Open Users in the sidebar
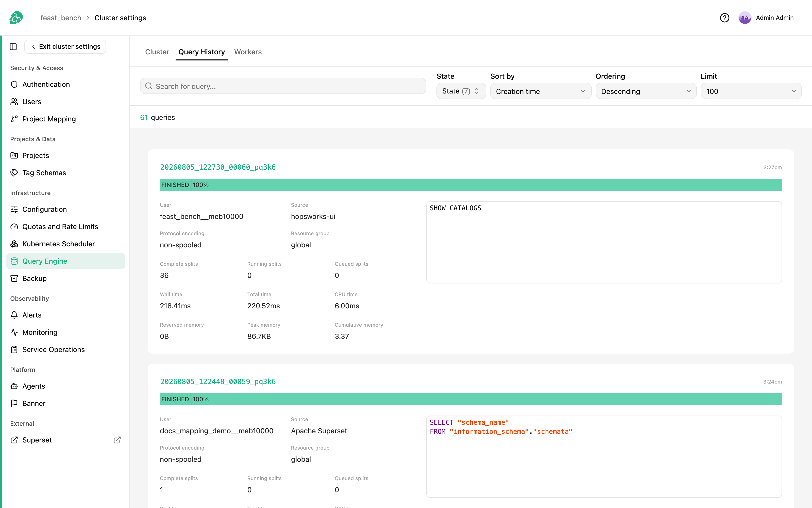The width and height of the screenshot is (812, 508). (x=66, y=101)
